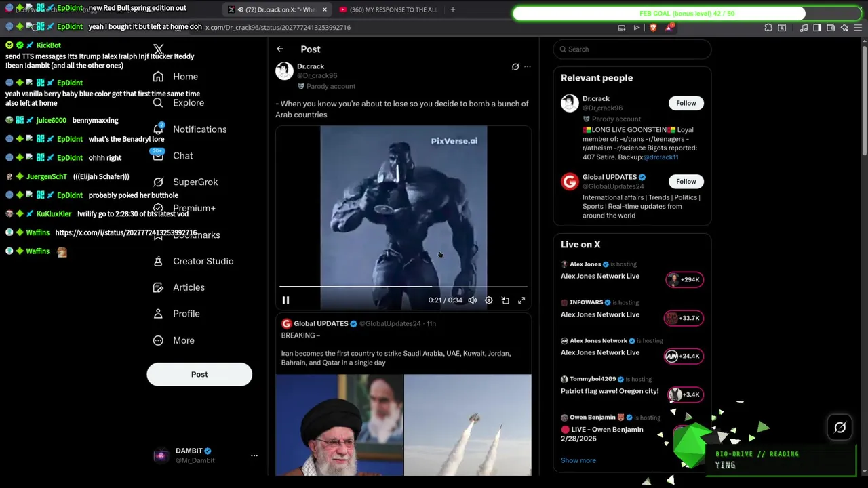This screenshot has height=488, width=868.
Task: Expand video to fullscreen
Action: [x=521, y=300]
